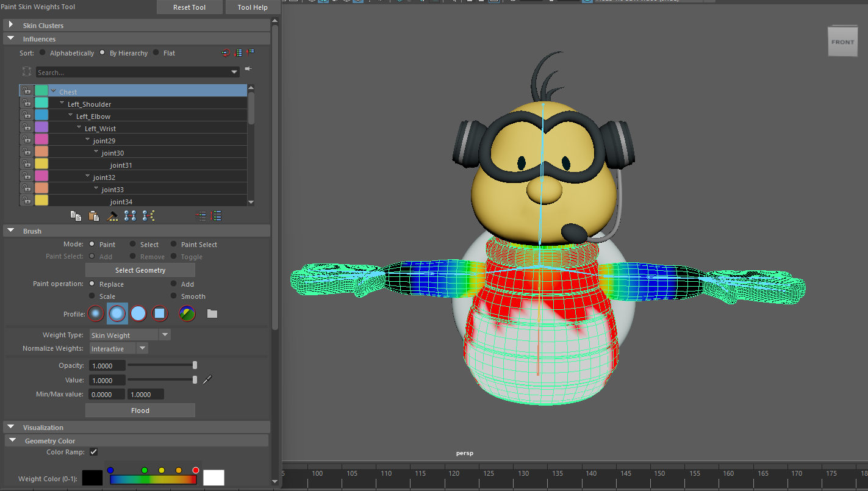The height and width of the screenshot is (491, 868).
Task: Click the Flood button
Action: tap(140, 410)
